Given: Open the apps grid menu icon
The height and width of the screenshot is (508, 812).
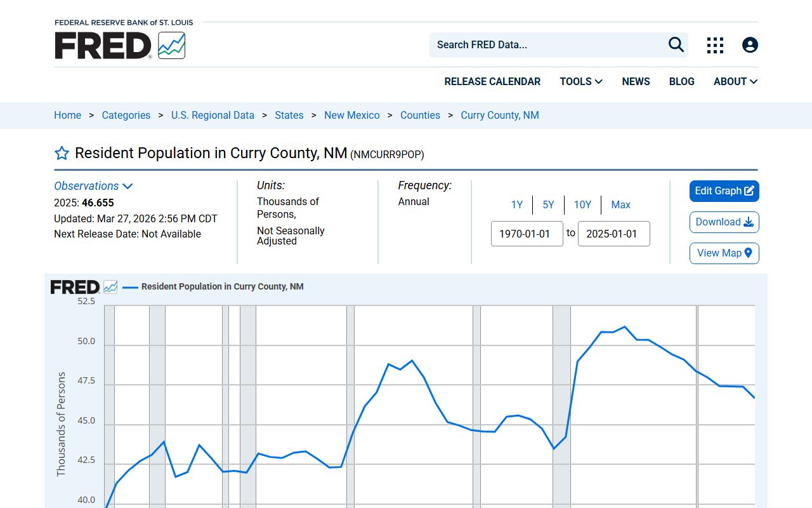Looking at the screenshot, I should click(715, 45).
